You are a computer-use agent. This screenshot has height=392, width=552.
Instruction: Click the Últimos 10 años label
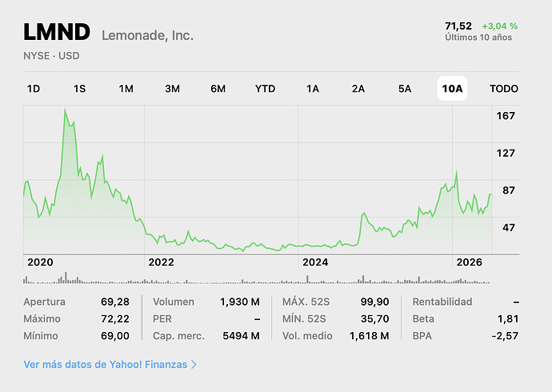[x=478, y=38]
